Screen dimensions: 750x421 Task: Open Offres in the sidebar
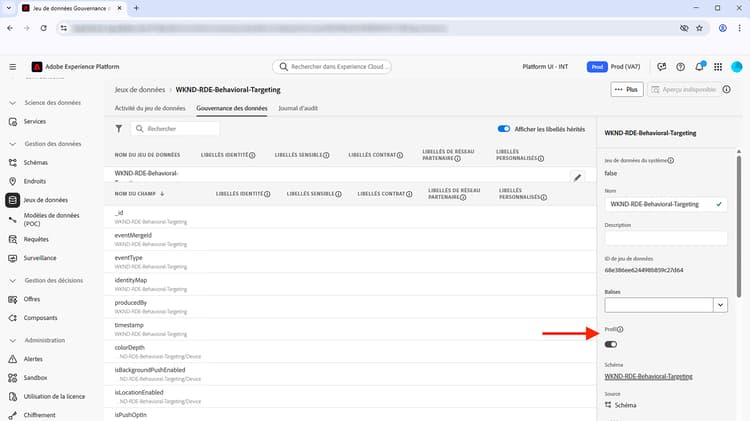32,299
